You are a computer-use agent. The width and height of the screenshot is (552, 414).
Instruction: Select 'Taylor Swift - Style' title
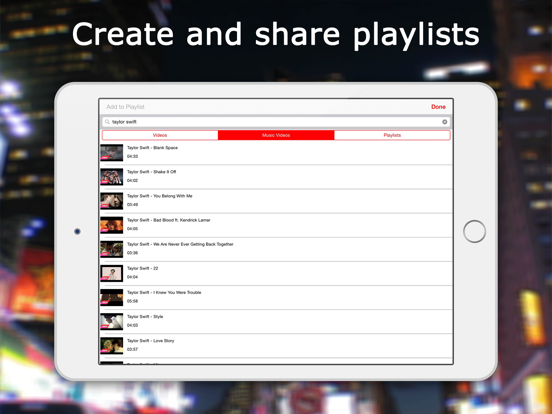pyautogui.click(x=145, y=317)
